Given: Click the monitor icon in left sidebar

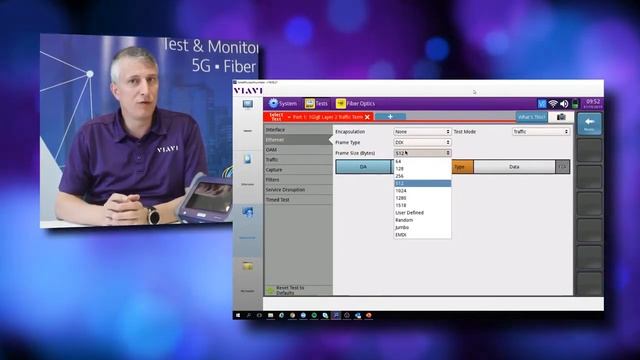Looking at the screenshot, I should [x=247, y=104].
